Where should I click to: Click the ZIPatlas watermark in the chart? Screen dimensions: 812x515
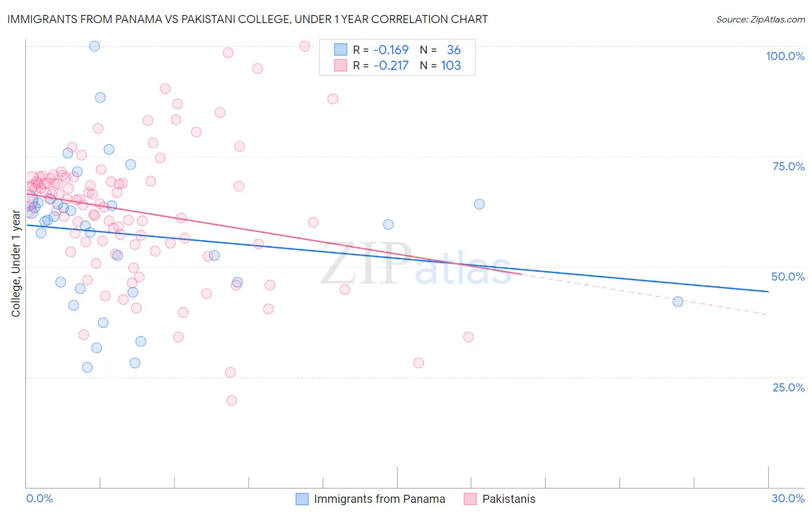click(x=416, y=264)
